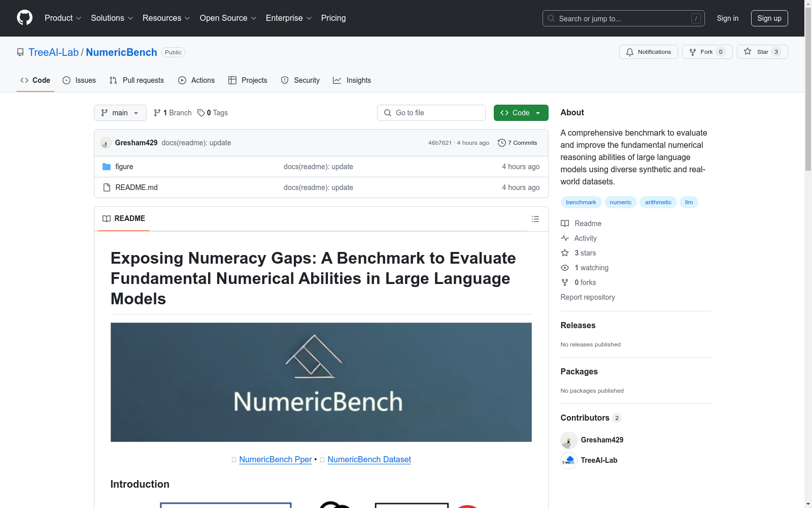
Task: Open the Pricing page
Action: (333, 18)
